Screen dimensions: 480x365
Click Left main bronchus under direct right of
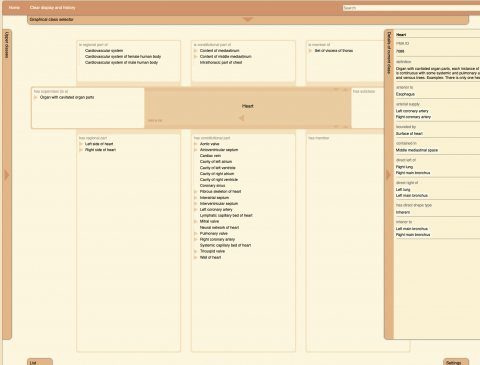(412, 196)
